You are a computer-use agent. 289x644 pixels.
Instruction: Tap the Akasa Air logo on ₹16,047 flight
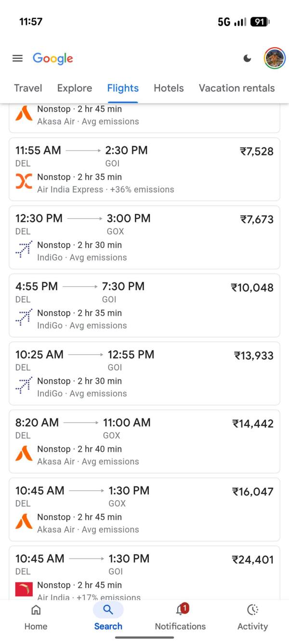click(24, 523)
